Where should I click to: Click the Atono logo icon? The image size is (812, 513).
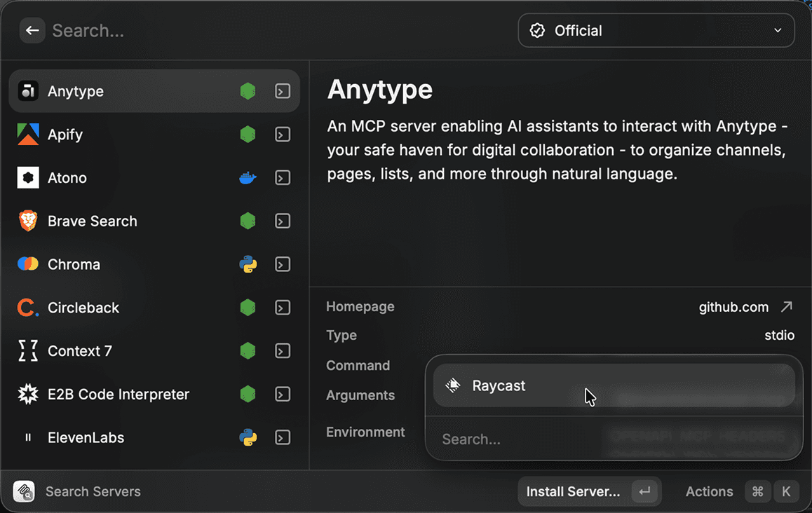[x=28, y=177]
